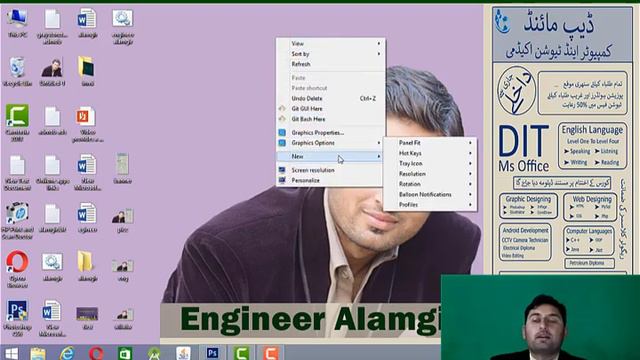This screenshot has height=360, width=640.
Task: Expand the Sort by submenu
Action: coord(330,54)
